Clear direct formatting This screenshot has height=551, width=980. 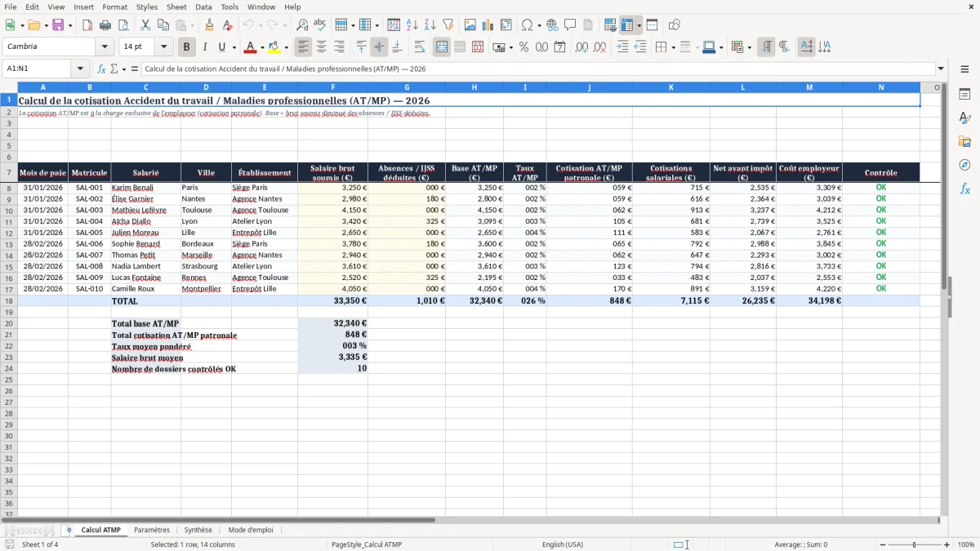coord(227,25)
